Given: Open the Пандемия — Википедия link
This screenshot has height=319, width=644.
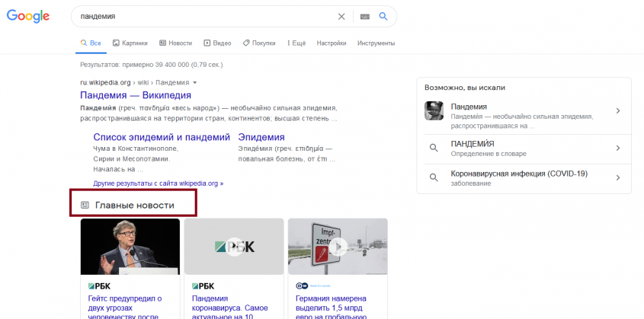Looking at the screenshot, I should pyautogui.click(x=136, y=95).
